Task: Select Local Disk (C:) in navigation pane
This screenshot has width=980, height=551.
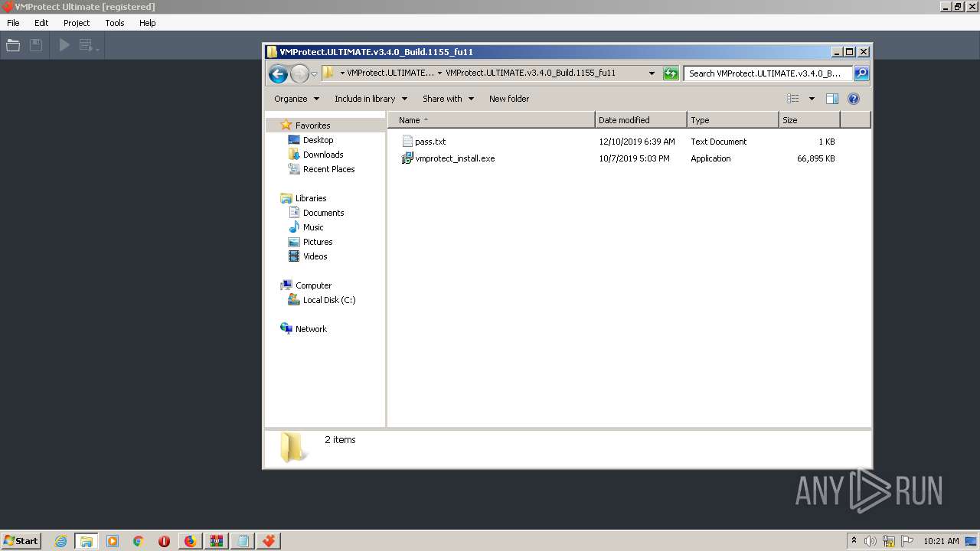Action: coord(328,300)
